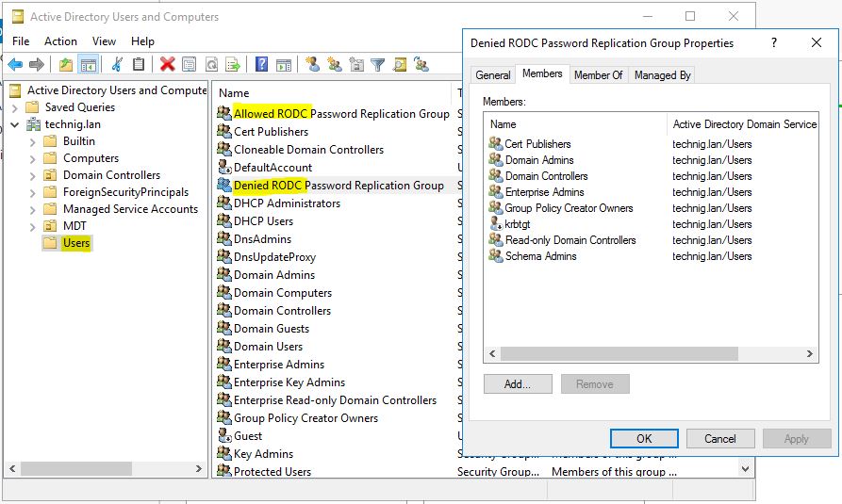Click the Paste clipboard toolbar icon
This screenshot has height=504, width=842.
[x=139, y=65]
